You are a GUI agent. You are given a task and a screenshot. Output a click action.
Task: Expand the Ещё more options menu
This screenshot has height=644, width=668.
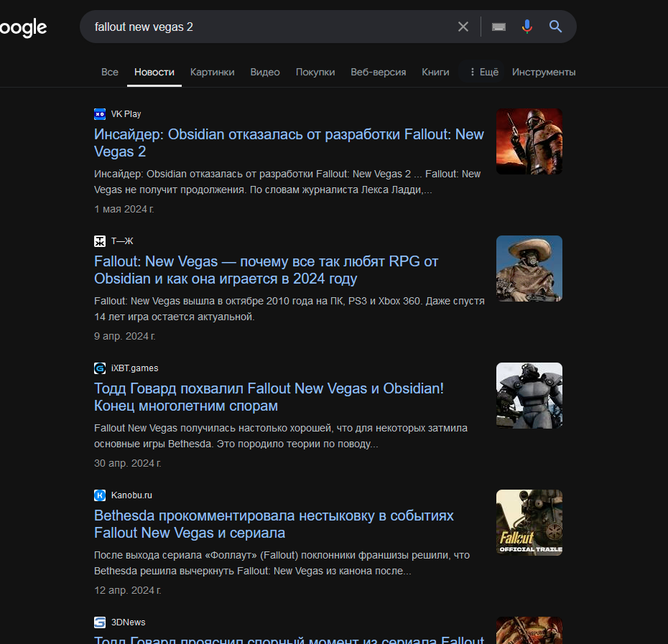(x=484, y=72)
